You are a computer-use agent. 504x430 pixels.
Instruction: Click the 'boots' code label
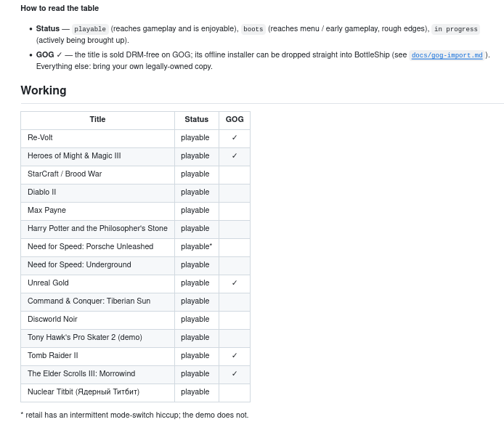253,29
